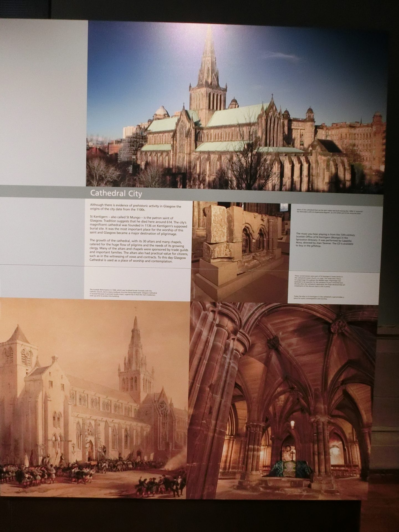The height and width of the screenshot is (532, 399).
Task: Click the "Cathedral City" panel heading
Action: point(116,193)
